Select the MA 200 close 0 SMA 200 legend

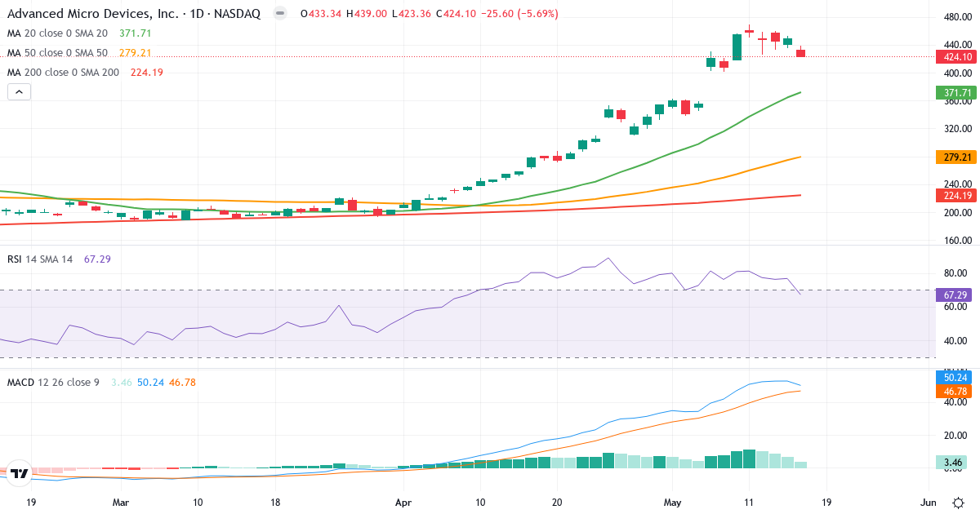point(63,73)
